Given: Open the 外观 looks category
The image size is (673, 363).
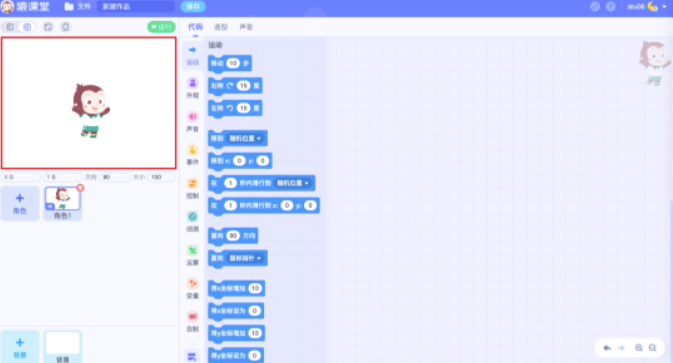Looking at the screenshot, I should 192,88.
